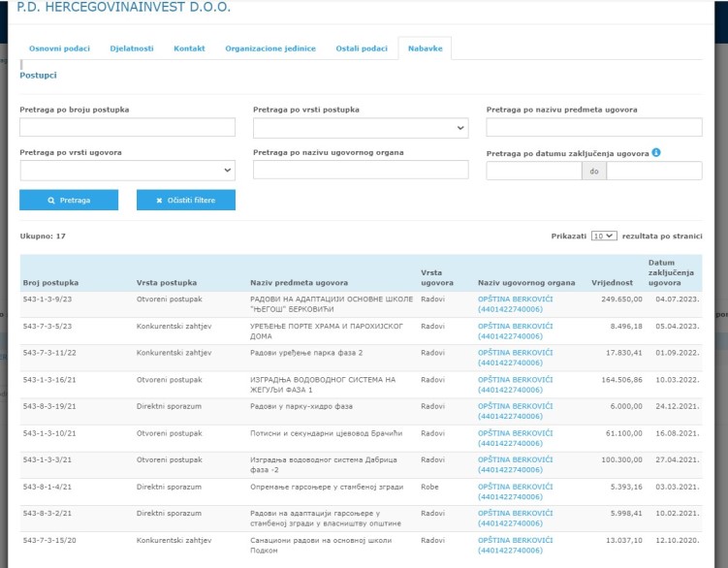
Task: Click the start date field before 'do'
Action: click(533, 171)
